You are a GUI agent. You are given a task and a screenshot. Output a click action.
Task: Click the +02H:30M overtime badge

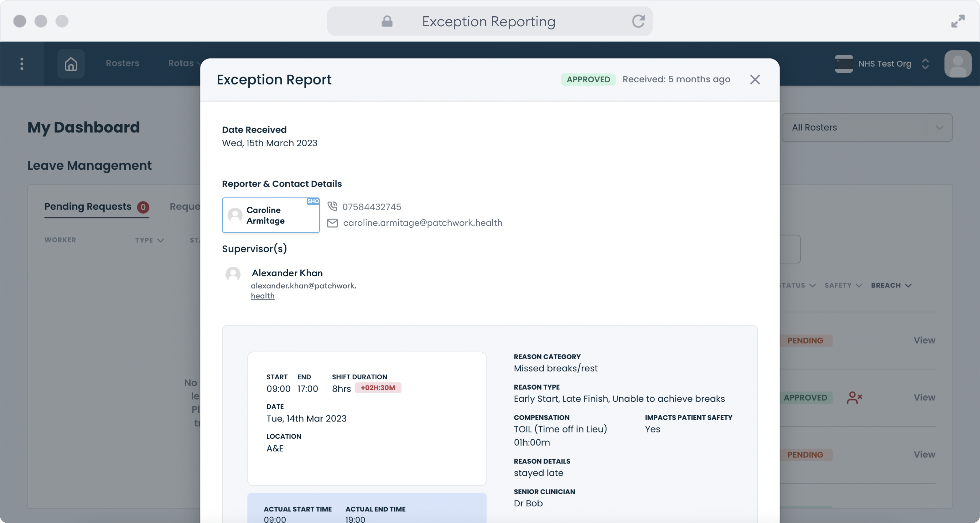pyautogui.click(x=378, y=388)
